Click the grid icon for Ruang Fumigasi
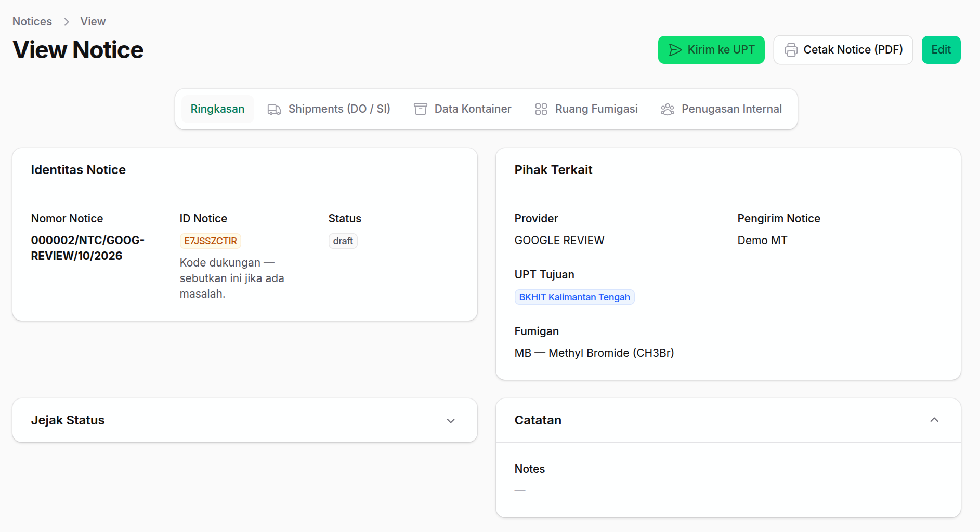The height and width of the screenshot is (532, 980). click(x=541, y=109)
